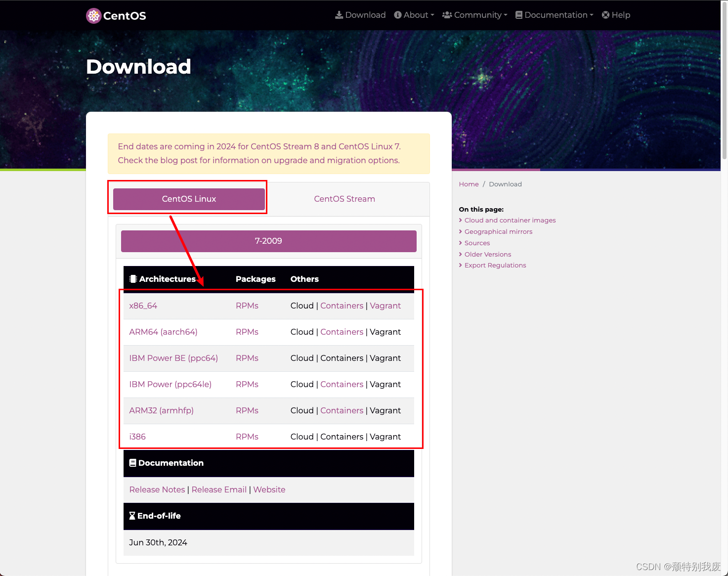Click the 7-2009 version button
Viewport: 728px width, 576px height.
click(x=269, y=241)
